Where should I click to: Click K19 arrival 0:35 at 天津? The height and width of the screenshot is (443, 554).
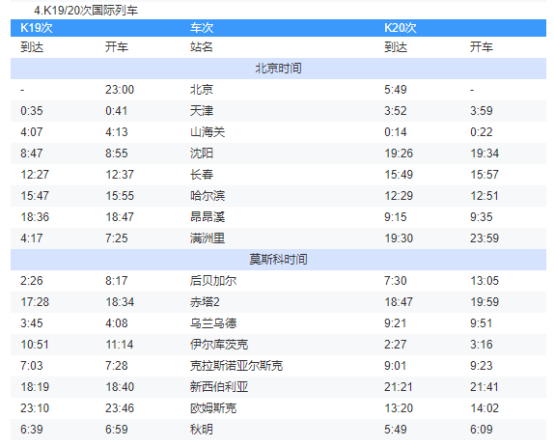coord(31,111)
